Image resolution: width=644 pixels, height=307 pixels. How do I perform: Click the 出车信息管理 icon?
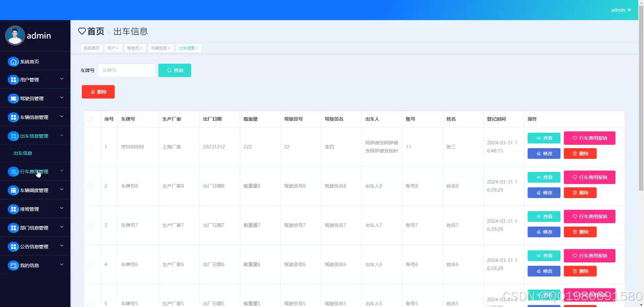click(x=13, y=136)
